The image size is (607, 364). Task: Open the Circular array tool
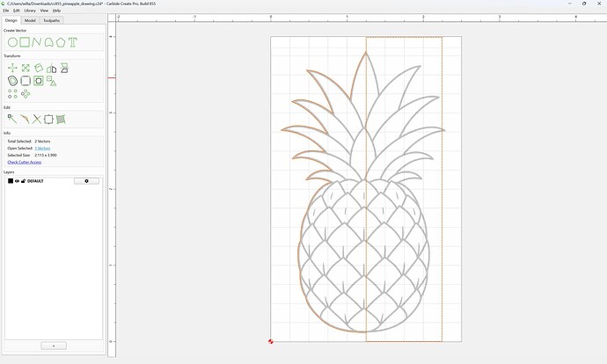click(26, 93)
